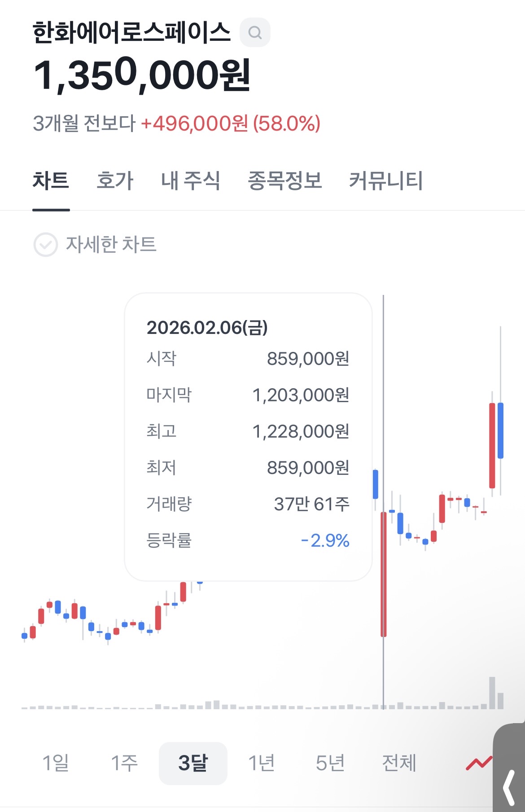This screenshot has width=525, height=812.
Task: Switch to the 호가 tab
Action: [x=115, y=181]
